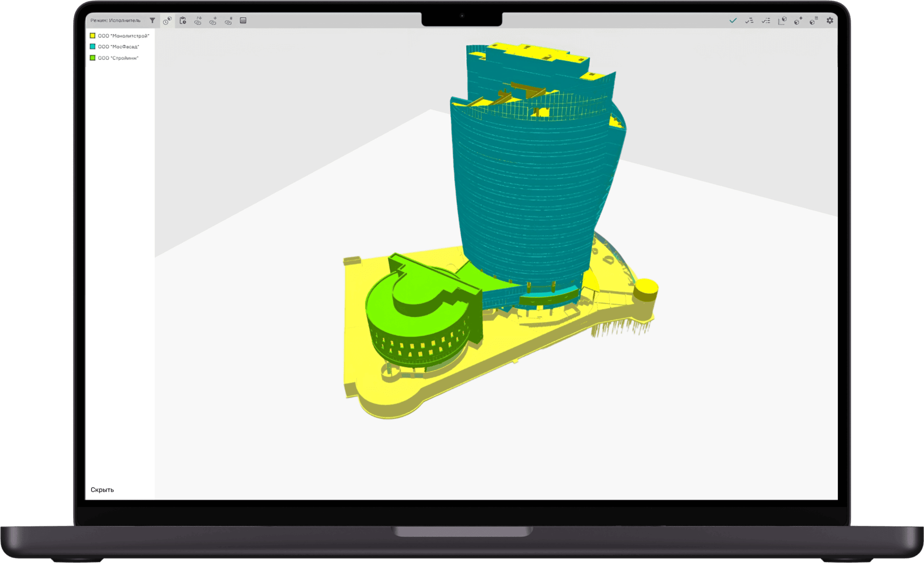924x563 pixels.
Task: Open the Режим: Исполнитель mode selector
Action: tap(115, 21)
